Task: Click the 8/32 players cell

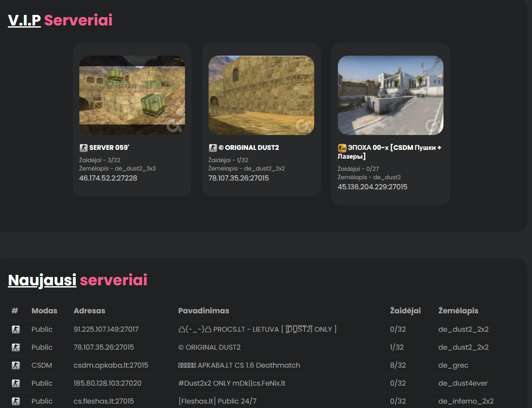Action: click(398, 365)
